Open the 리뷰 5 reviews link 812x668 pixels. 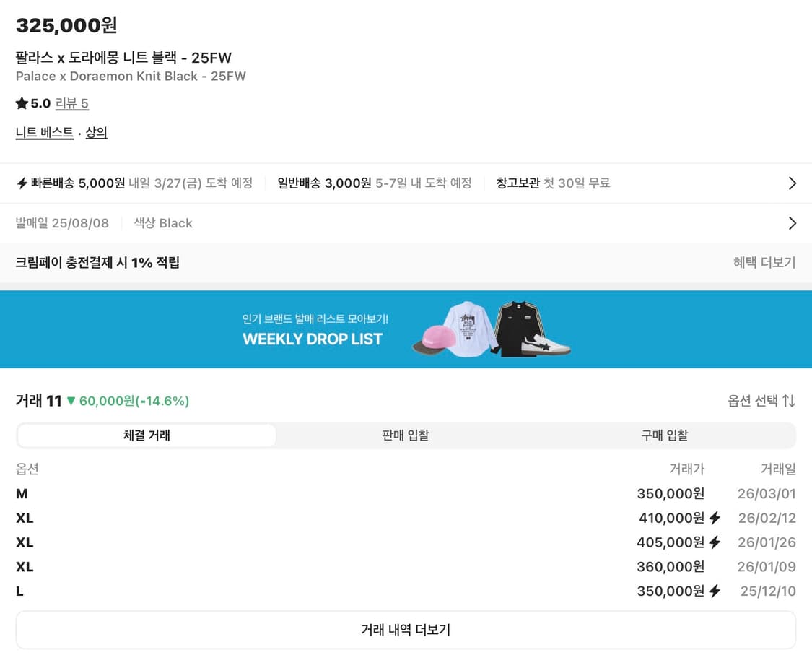pyautogui.click(x=71, y=103)
